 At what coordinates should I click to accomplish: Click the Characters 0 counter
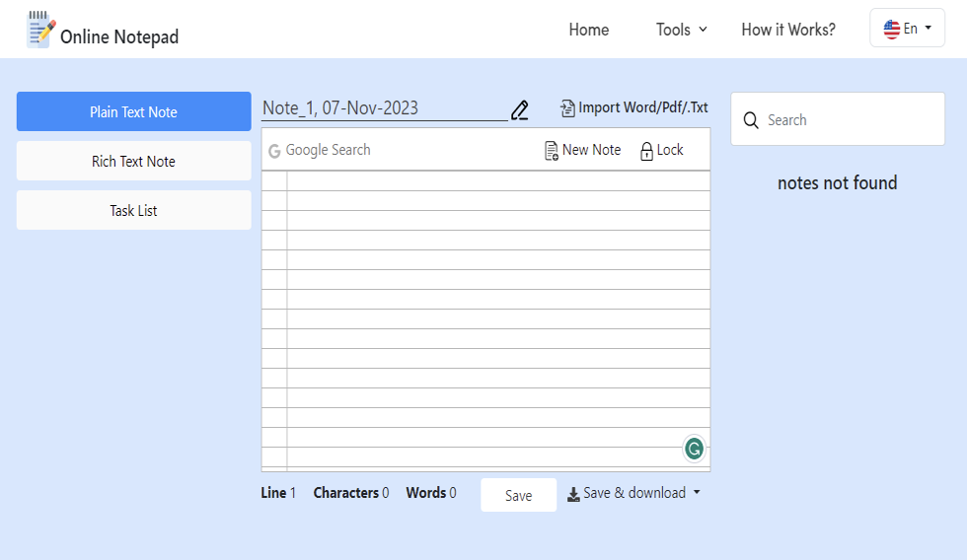[x=351, y=493]
